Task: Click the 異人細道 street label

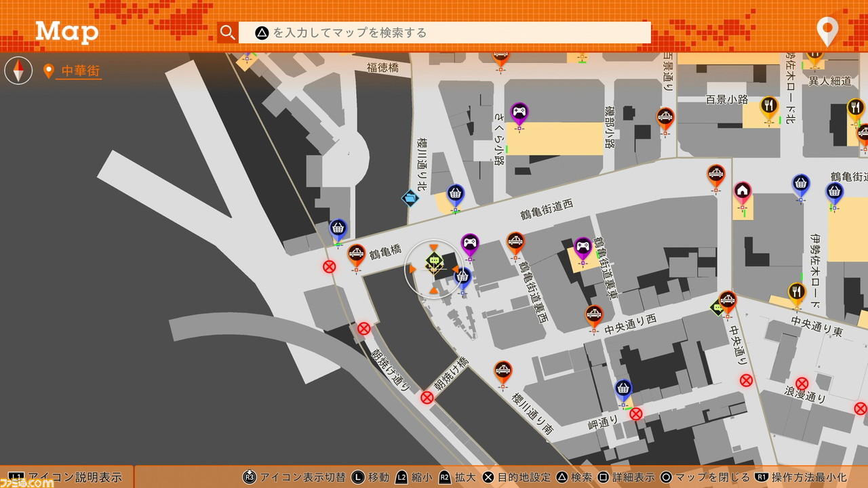Action: tap(830, 81)
